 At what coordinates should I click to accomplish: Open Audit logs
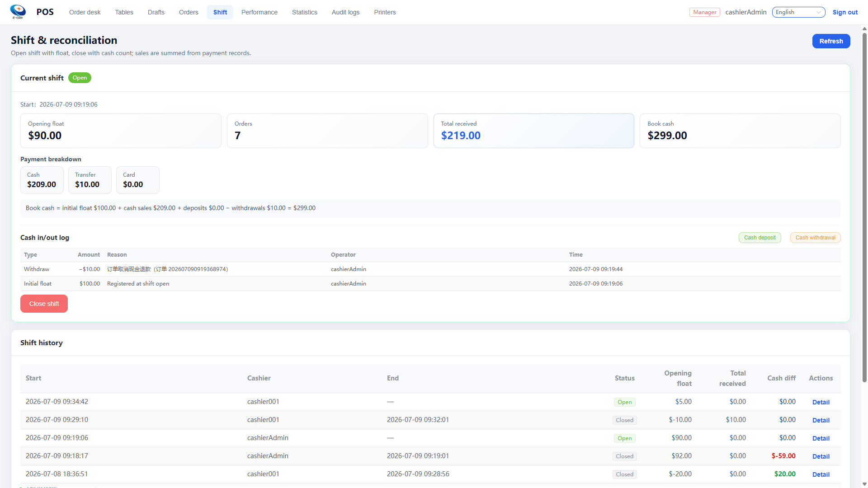[345, 12]
